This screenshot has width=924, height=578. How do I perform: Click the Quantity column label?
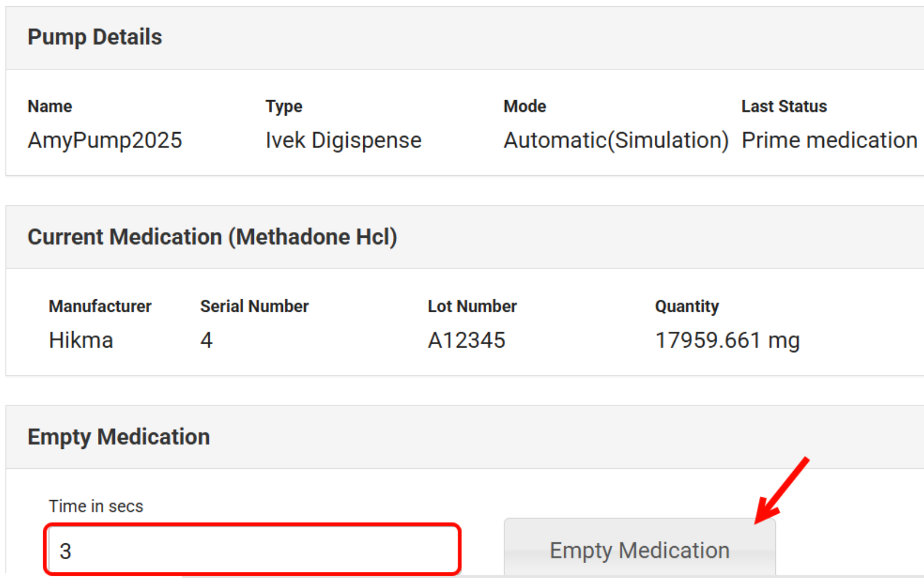pos(687,306)
